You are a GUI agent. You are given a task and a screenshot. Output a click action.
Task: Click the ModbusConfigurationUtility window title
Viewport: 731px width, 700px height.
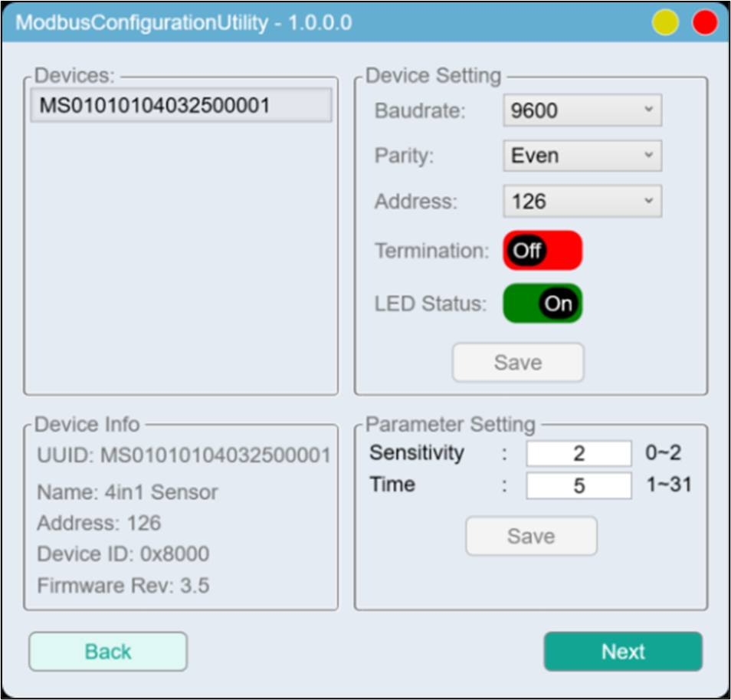(x=184, y=23)
